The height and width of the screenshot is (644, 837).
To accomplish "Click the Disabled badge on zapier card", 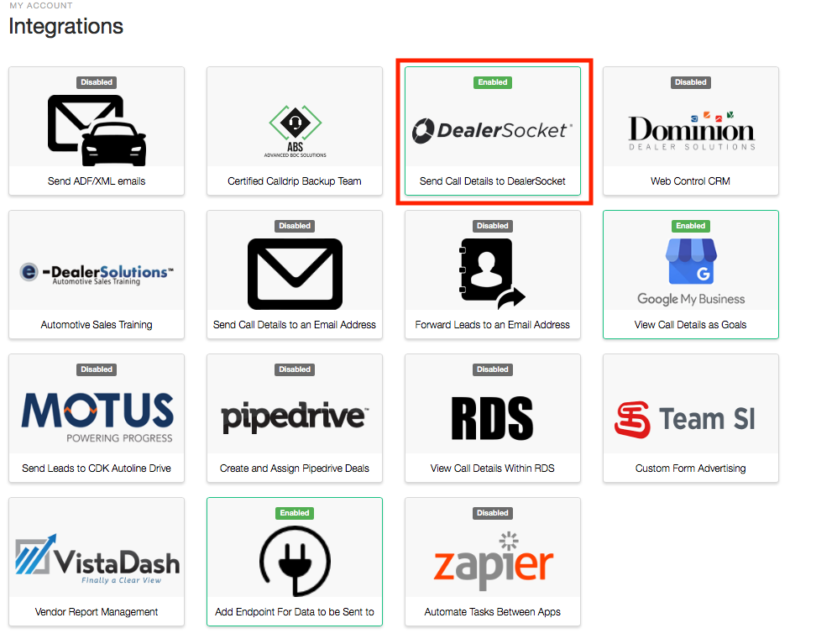I will pyautogui.click(x=492, y=513).
